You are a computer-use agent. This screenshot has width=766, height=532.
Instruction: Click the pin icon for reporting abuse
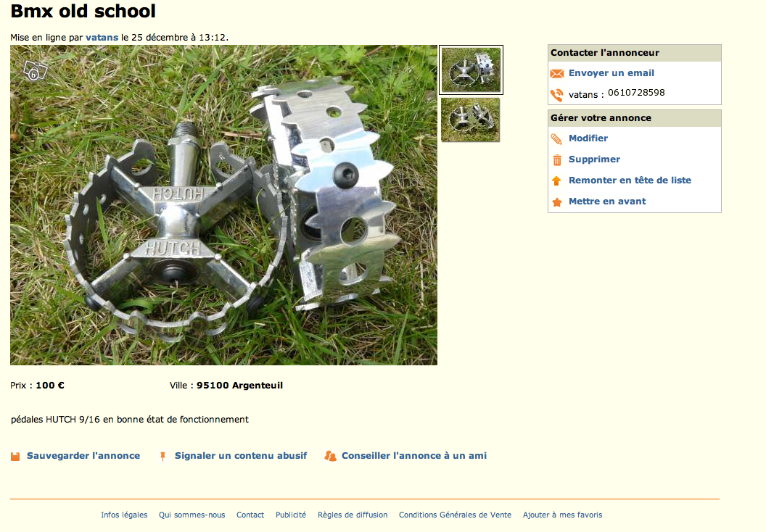[162, 457]
